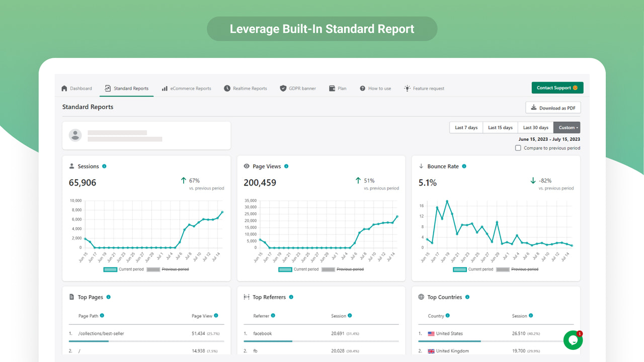Click the Feature request lightbulb icon
644x362 pixels.
coord(407,88)
